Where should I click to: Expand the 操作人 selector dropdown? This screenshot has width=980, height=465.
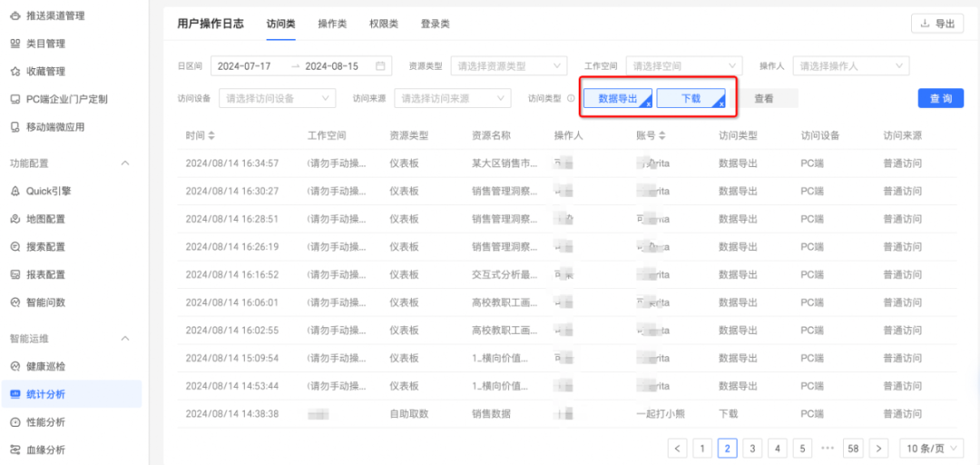(850, 66)
